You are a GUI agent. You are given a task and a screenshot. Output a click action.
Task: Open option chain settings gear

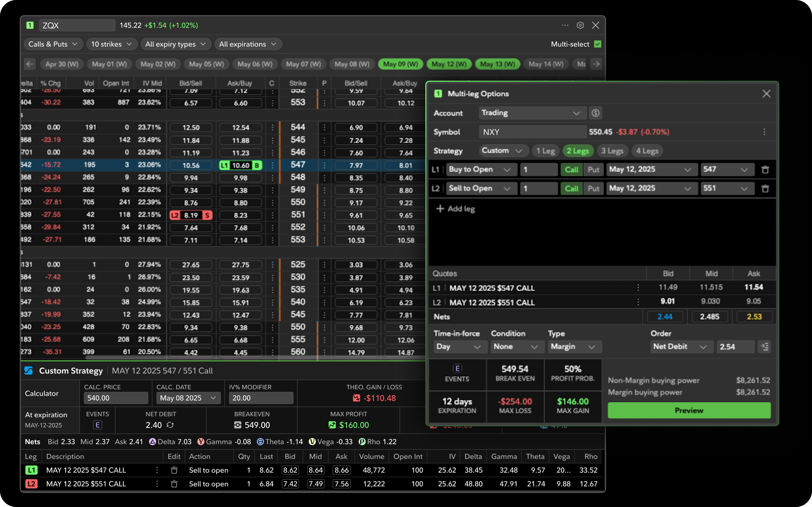(x=580, y=26)
